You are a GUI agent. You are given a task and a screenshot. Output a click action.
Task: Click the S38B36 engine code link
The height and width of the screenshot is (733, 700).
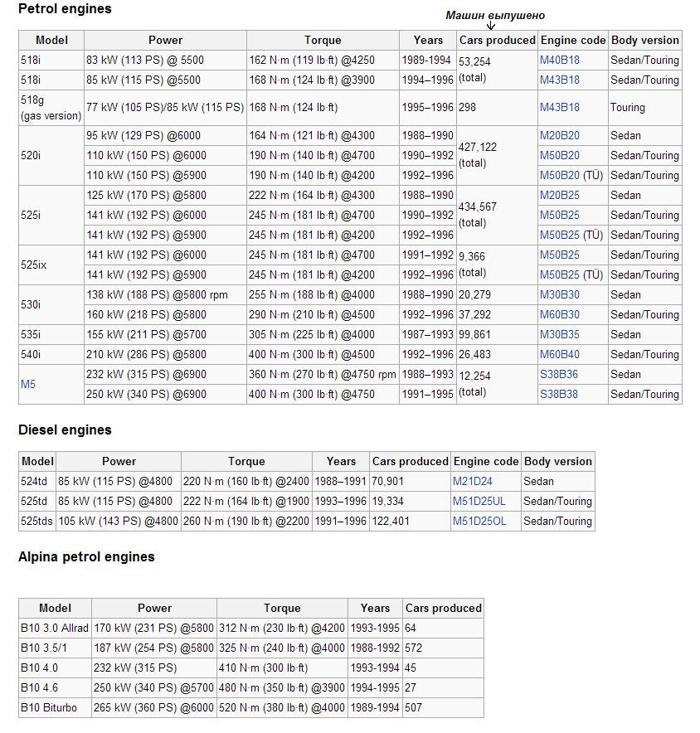(x=559, y=375)
